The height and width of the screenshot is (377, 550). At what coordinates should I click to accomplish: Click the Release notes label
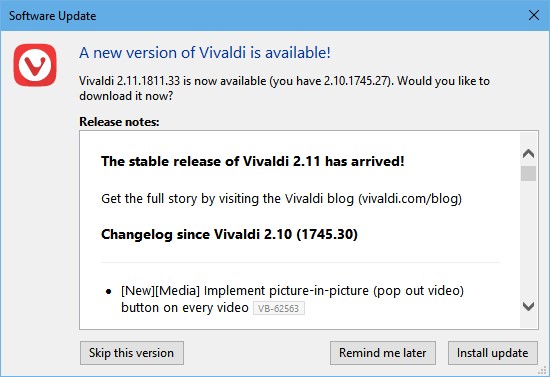[119, 122]
